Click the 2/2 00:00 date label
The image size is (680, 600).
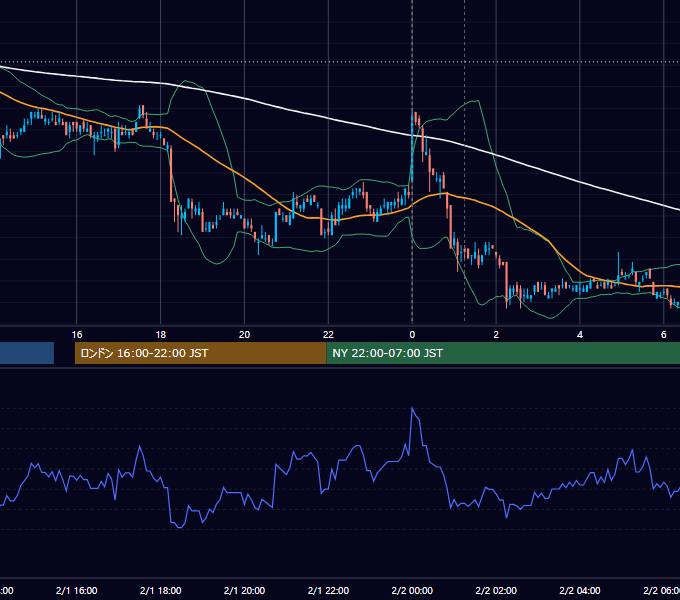pyautogui.click(x=412, y=590)
